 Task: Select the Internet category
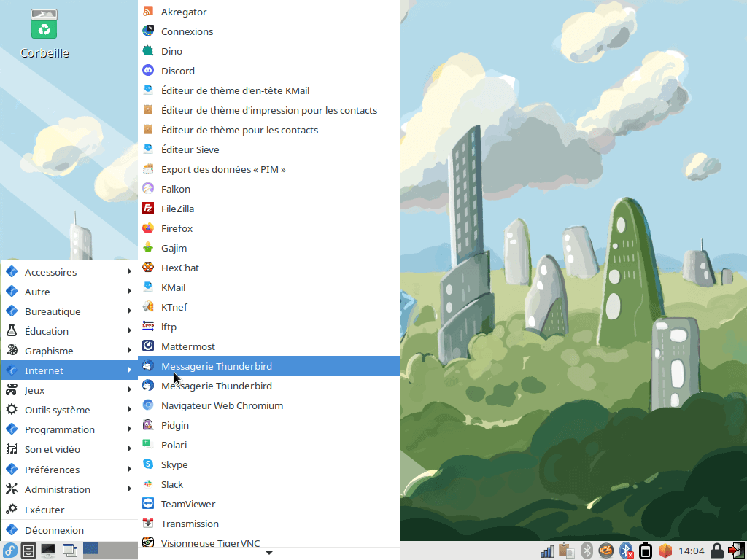coord(69,370)
